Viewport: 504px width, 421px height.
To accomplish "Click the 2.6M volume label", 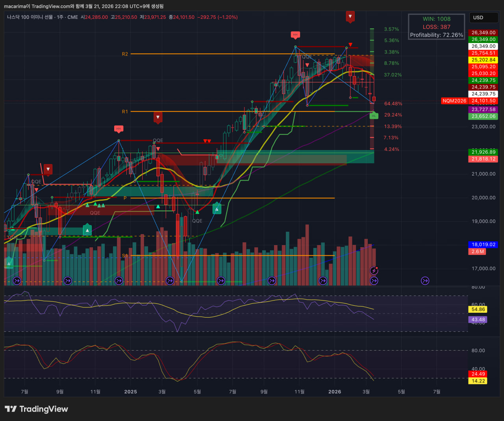I will tap(477, 252).
